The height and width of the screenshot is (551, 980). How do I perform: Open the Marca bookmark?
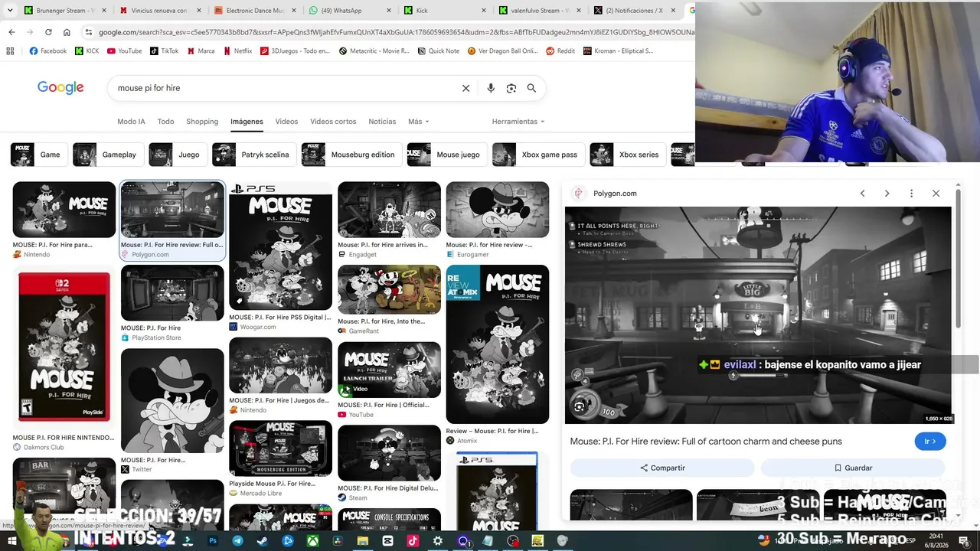click(x=200, y=51)
